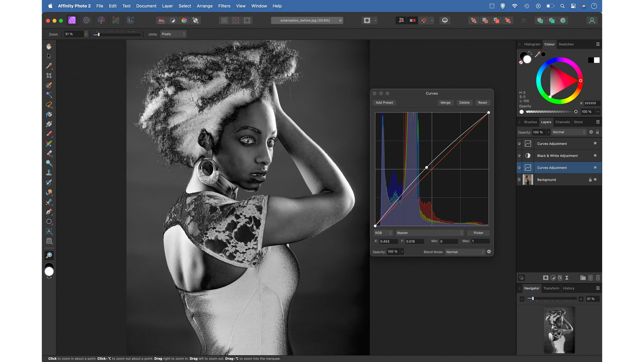
Task: Apply Auto Contrast from toolbar
Action: click(x=173, y=20)
